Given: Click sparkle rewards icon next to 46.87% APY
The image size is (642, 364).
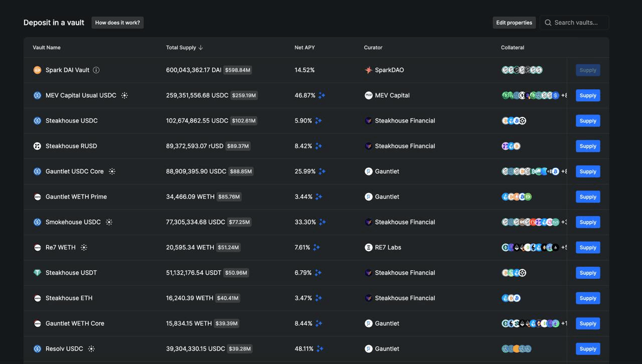Looking at the screenshot, I should coord(322,95).
